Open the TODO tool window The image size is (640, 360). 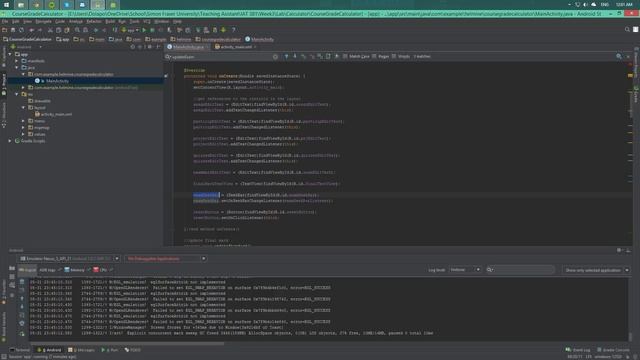pyautogui.click(x=133, y=350)
